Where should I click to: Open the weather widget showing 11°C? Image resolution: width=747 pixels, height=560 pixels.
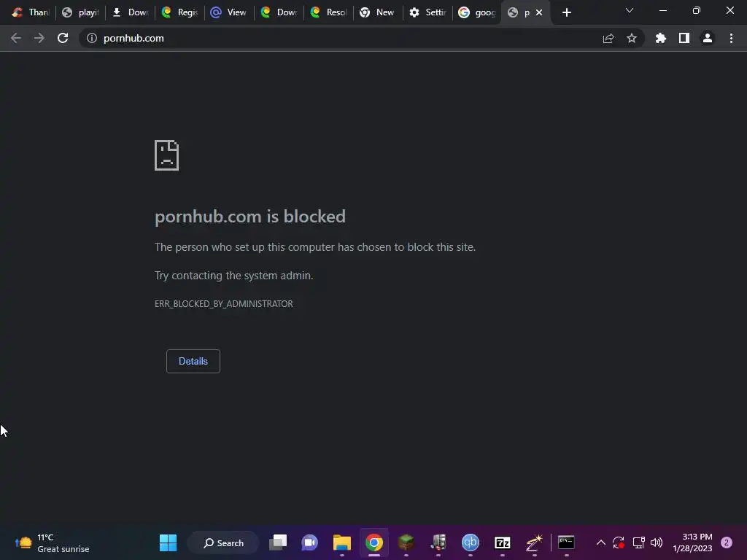[x=52, y=542]
